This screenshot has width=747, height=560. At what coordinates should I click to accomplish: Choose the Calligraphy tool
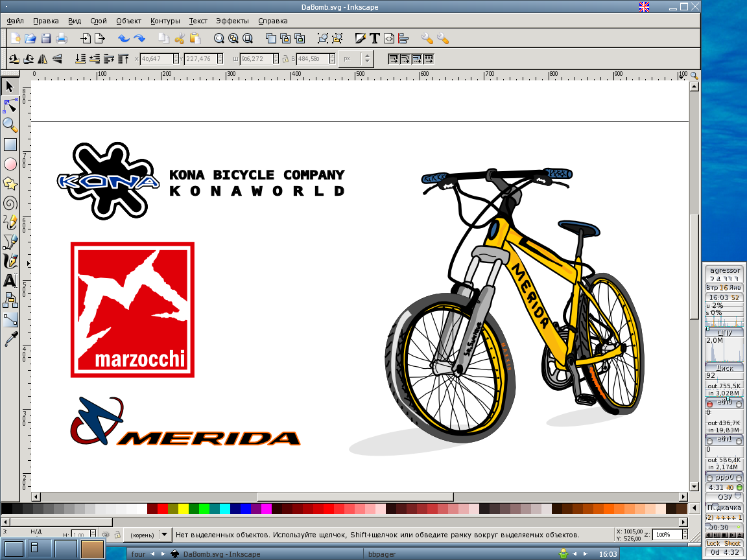pos(10,261)
